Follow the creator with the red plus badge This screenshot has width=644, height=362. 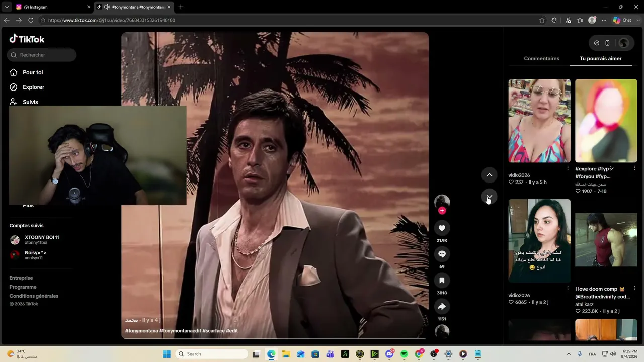coord(442,211)
